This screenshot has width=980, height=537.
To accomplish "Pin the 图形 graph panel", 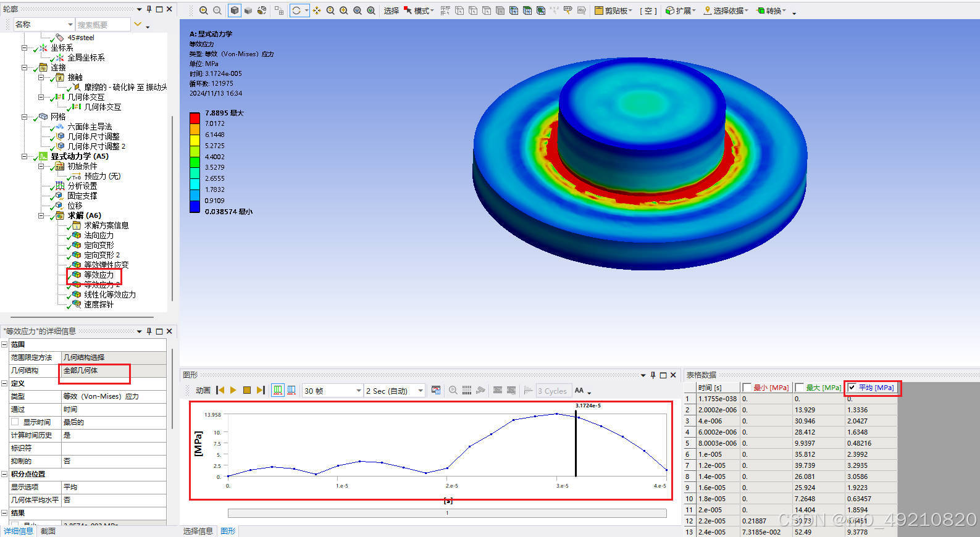I will (653, 375).
